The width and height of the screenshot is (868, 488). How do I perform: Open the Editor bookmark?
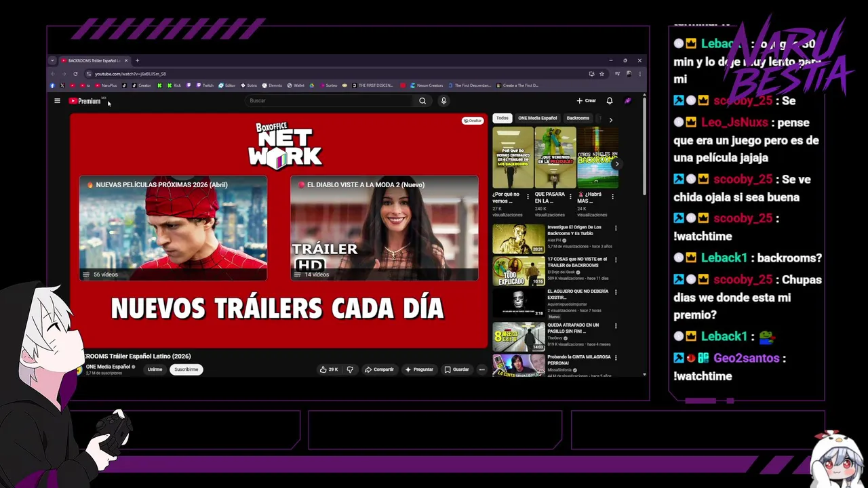(227, 85)
